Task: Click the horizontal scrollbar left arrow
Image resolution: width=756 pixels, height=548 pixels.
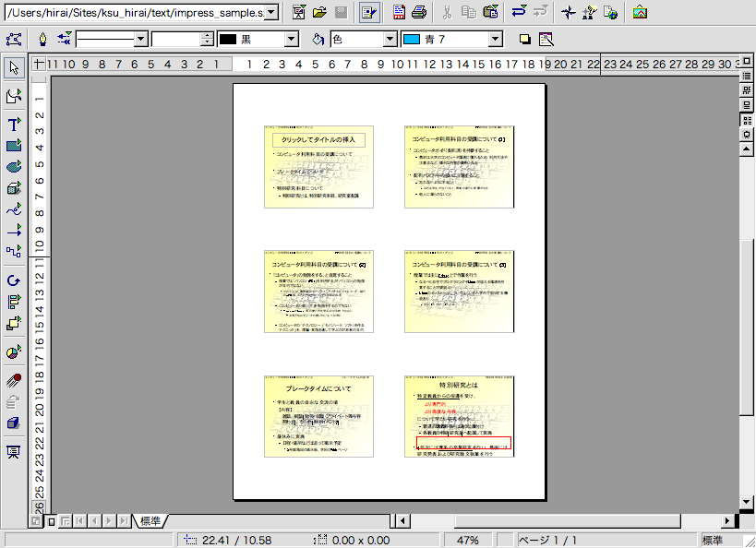Action: pyautogui.click(x=402, y=520)
